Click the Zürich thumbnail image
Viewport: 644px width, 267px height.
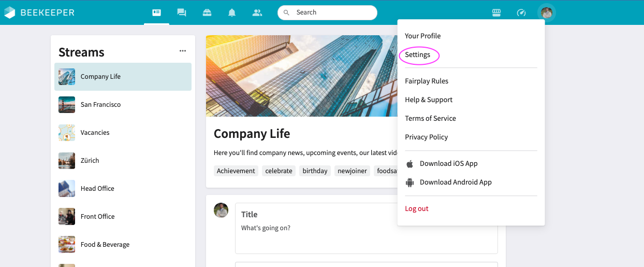coord(67,161)
